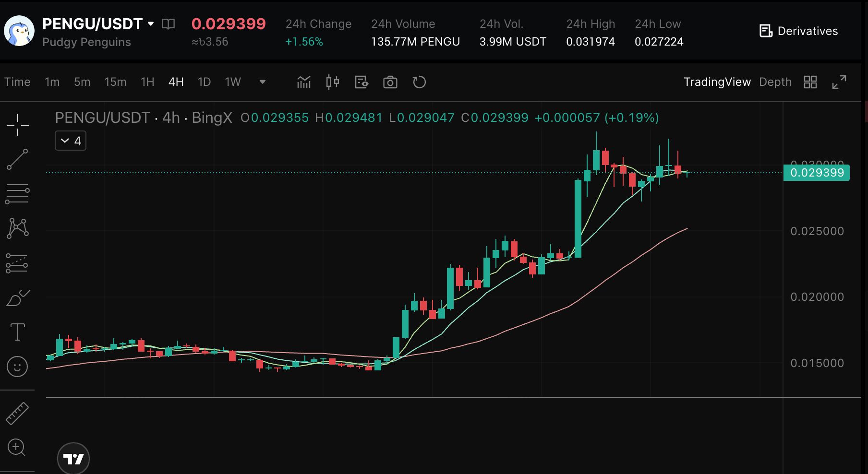Screen dimensions: 868x474
Task: Expand the PENGU/USDT pair selector
Action: tap(151, 24)
